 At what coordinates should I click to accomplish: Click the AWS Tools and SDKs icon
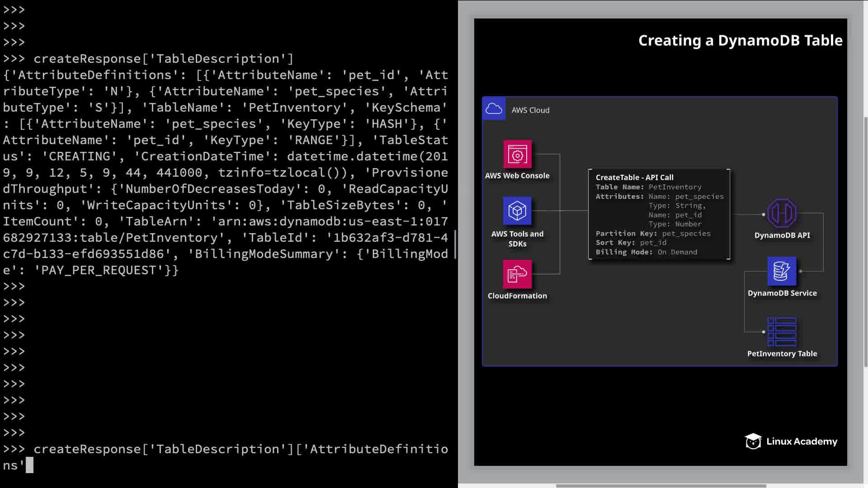click(517, 211)
